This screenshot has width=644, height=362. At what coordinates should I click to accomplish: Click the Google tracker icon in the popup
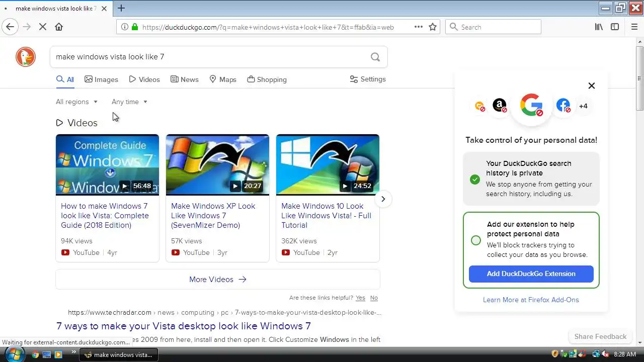[x=531, y=105]
